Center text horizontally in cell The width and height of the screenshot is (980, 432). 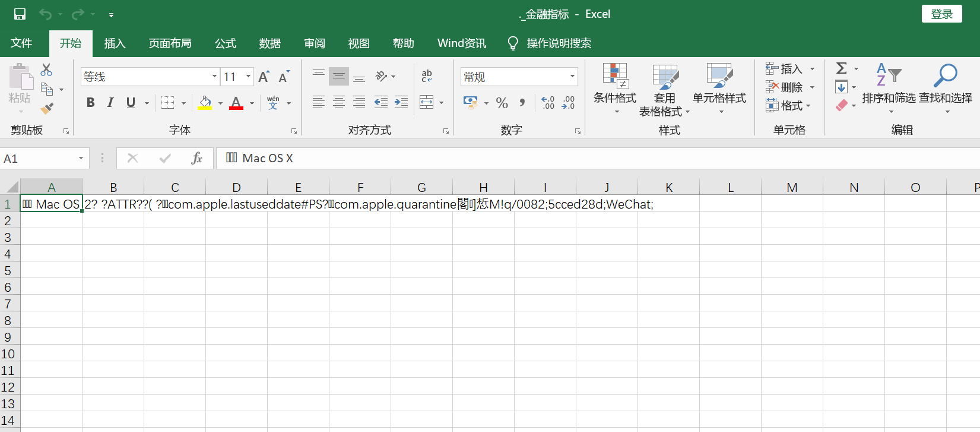click(x=339, y=102)
